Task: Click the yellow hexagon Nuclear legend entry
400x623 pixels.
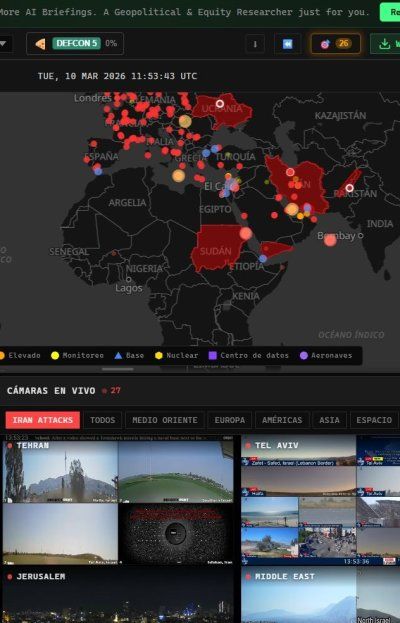Action: coord(177,355)
